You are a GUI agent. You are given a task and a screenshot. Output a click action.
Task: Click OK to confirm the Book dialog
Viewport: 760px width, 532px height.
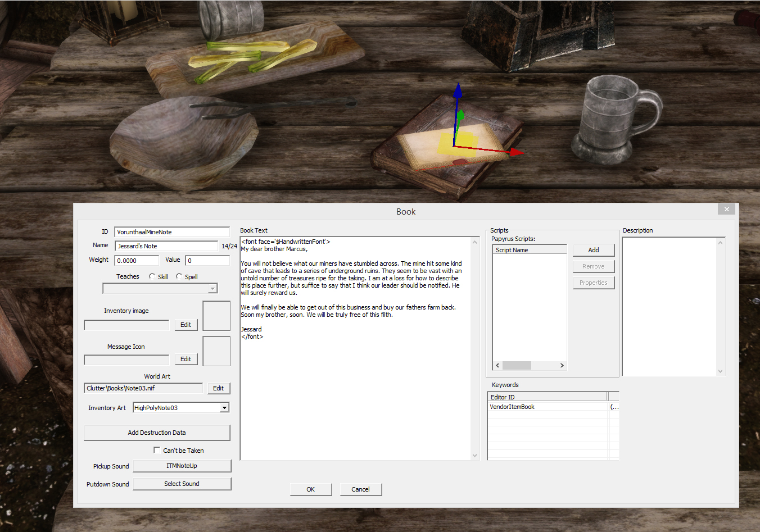pyautogui.click(x=311, y=489)
